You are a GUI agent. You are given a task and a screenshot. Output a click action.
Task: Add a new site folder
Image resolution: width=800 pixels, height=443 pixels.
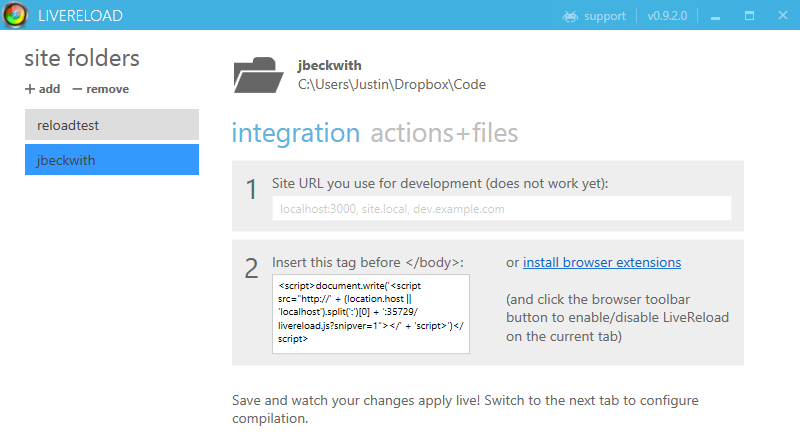coord(42,89)
